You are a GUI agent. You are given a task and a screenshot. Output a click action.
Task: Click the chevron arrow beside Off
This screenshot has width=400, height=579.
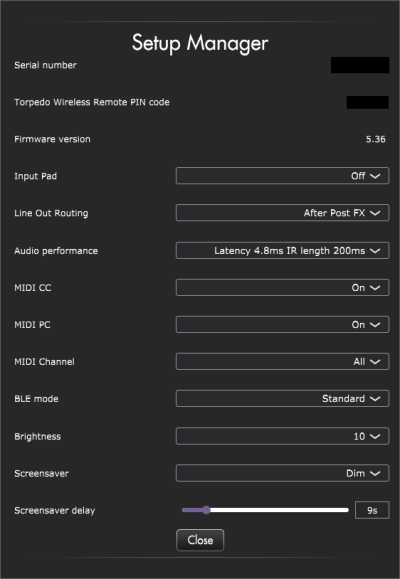click(375, 176)
